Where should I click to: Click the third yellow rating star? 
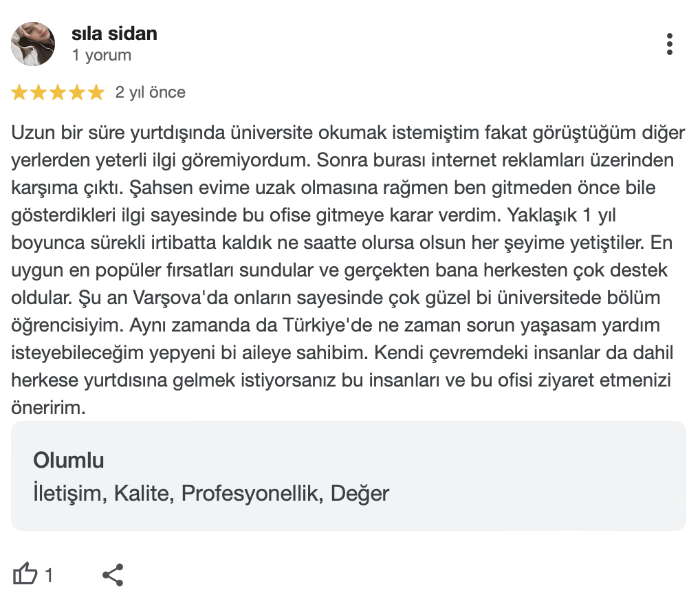(x=58, y=92)
